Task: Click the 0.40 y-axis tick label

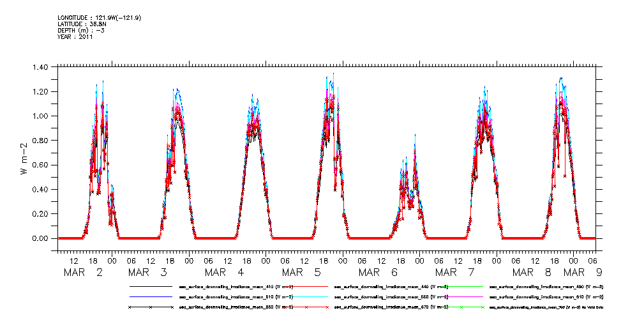Action: (41, 190)
